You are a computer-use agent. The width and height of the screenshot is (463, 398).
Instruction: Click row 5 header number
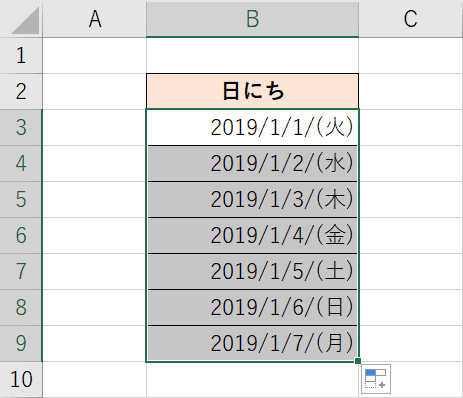[21, 199]
